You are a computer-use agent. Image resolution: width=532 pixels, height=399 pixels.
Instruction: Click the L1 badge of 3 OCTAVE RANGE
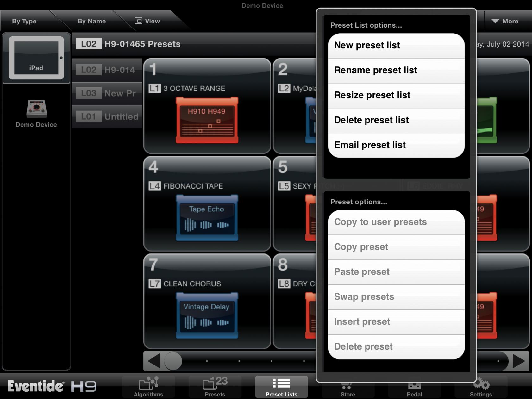(x=155, y=88)
